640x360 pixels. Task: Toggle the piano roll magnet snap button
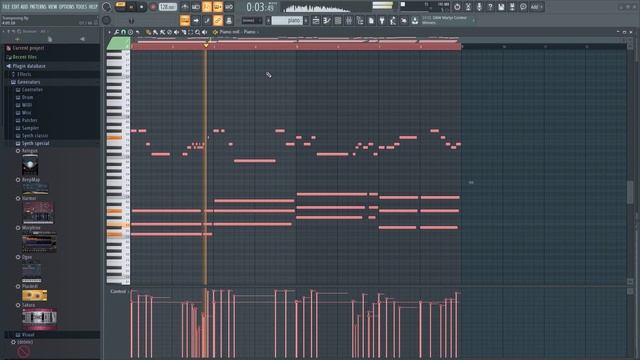point(123,32)
